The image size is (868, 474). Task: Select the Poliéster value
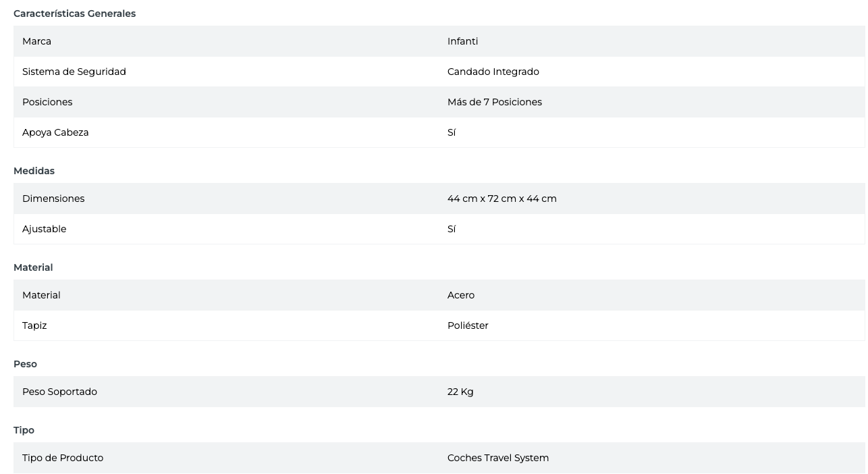pyautogui.click(x=467, y=325)
